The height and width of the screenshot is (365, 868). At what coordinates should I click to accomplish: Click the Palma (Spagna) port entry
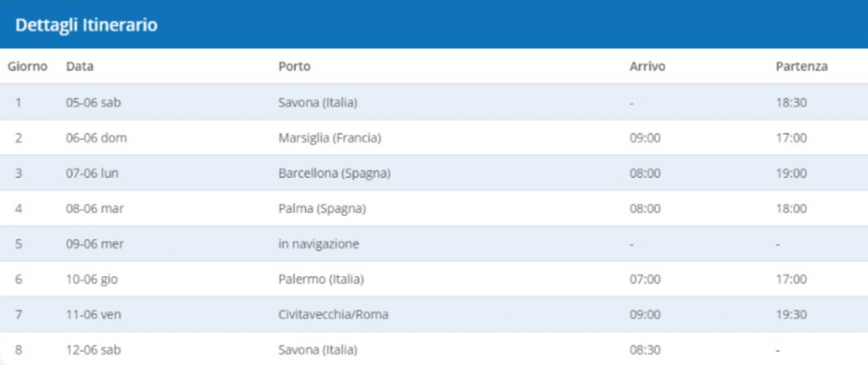tap(322, 208)
